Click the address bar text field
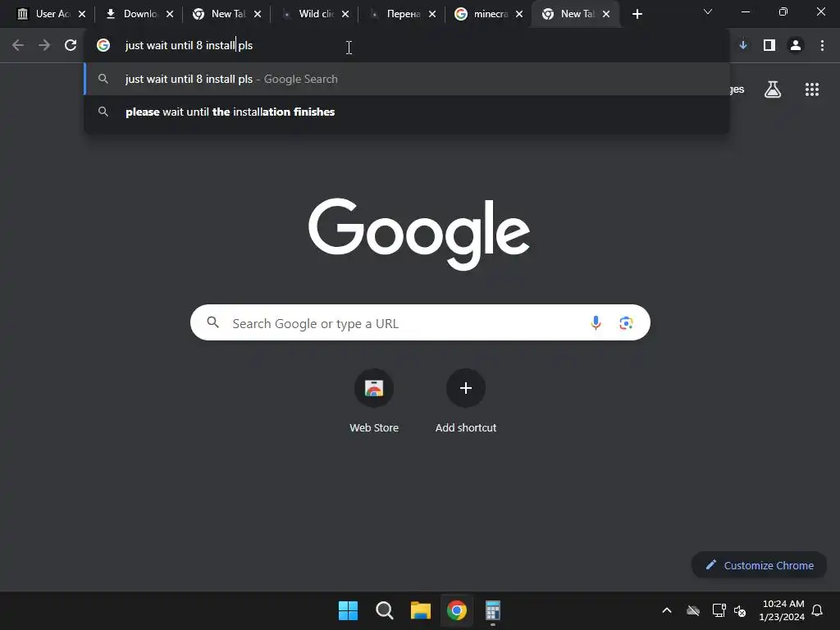 tap(407, 46)
